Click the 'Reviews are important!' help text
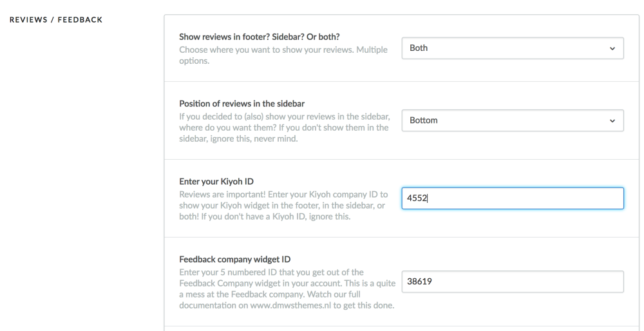644x331 pixels. 283,205
